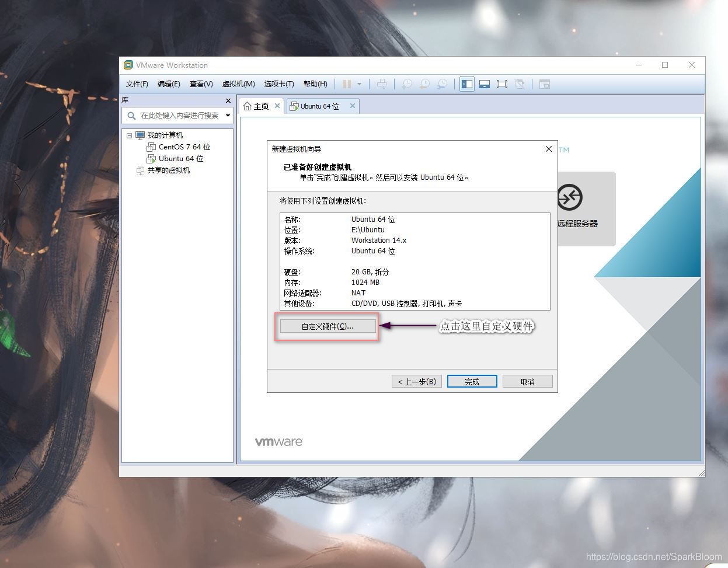The image size is (728, 568).
Task: Select Ubuntu 64 位 in library tree
Action: (181, 159)
